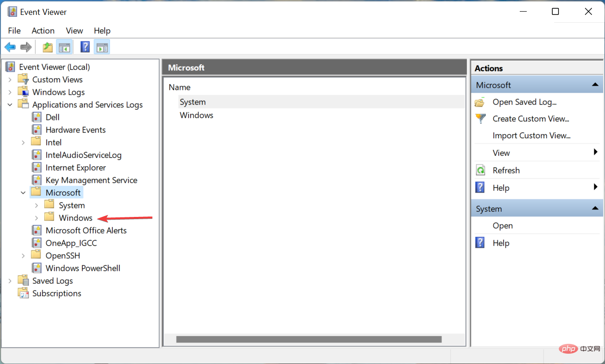Click the OneApp_IGCC log icon

[x=36, y=243]
